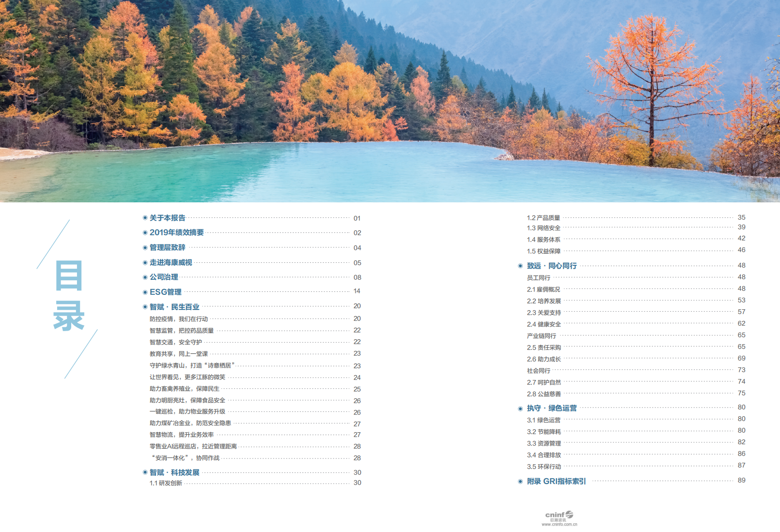The height and width of the screenshot is (532, 780).
Task: Click the vertical 目录 title text
Action: click(69, 295)
